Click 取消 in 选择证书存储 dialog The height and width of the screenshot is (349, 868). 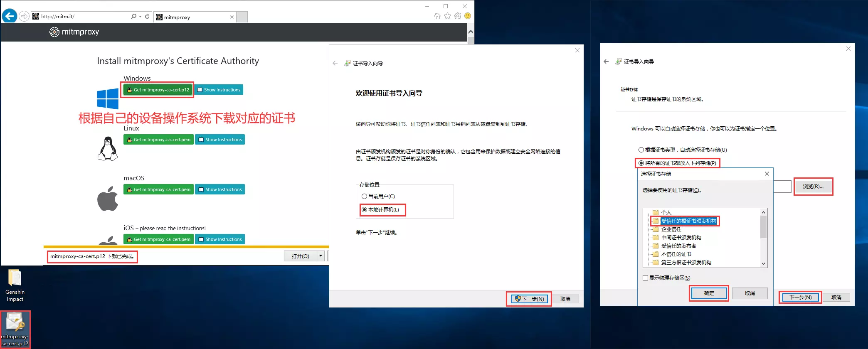click(x=750, y=293)
